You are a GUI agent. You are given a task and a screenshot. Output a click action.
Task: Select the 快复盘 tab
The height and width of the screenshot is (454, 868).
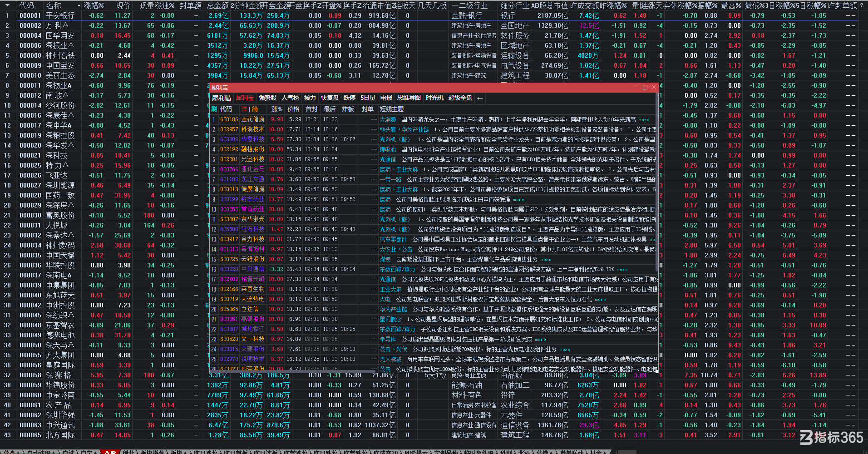click(330, 98)
